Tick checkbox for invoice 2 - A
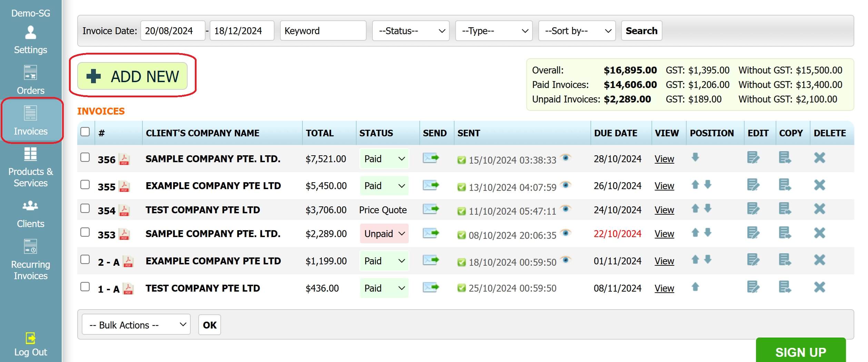 tap(85, 260)
